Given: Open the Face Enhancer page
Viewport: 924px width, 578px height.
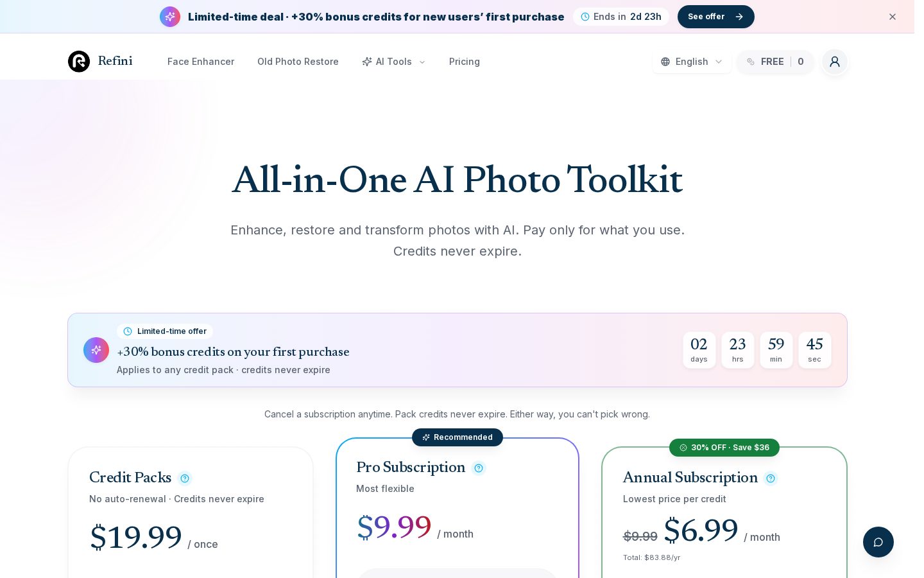Looking at the screenshot, I should (201, 62).
